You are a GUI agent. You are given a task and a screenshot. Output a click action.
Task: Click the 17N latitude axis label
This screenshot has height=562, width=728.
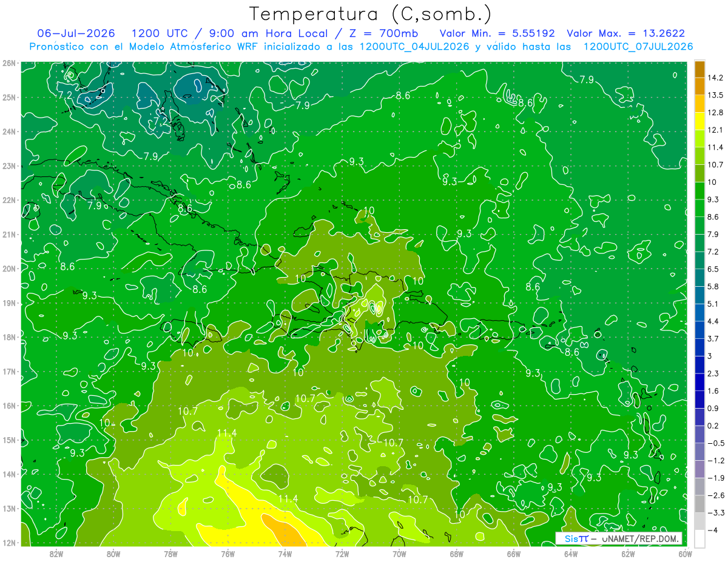coord(9,372)
